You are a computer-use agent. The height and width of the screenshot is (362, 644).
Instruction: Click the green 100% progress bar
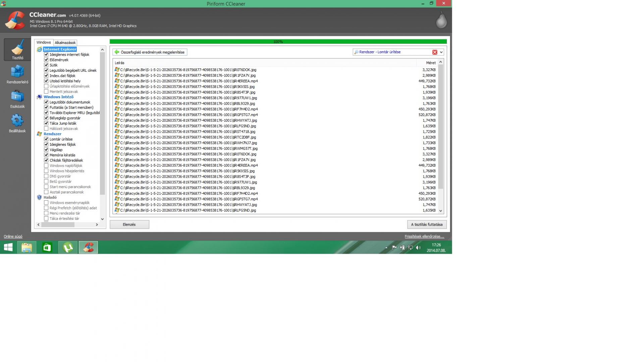point(278,42)
